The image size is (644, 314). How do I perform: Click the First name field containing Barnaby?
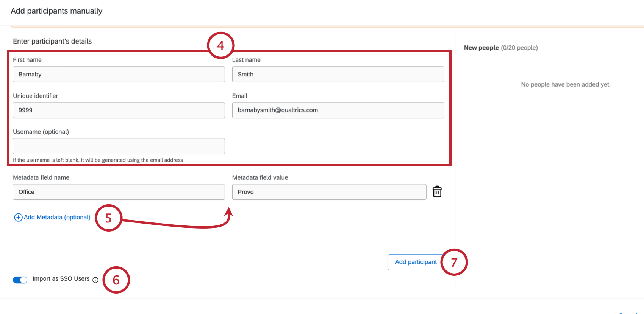click(119, 74)
